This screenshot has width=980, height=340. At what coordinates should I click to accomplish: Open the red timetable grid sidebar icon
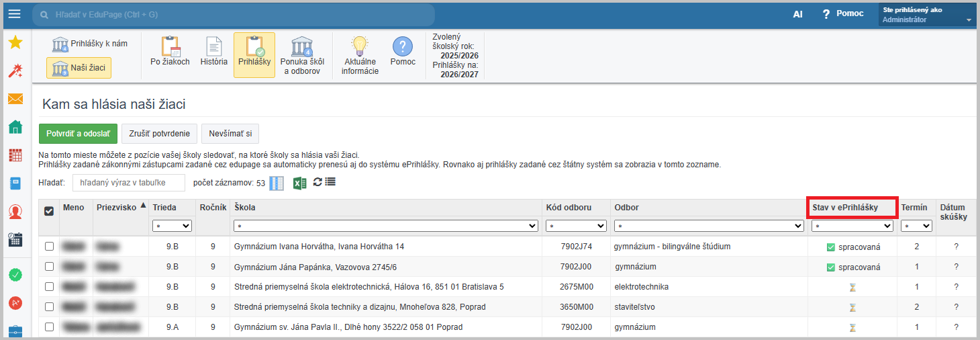(15, 155)
